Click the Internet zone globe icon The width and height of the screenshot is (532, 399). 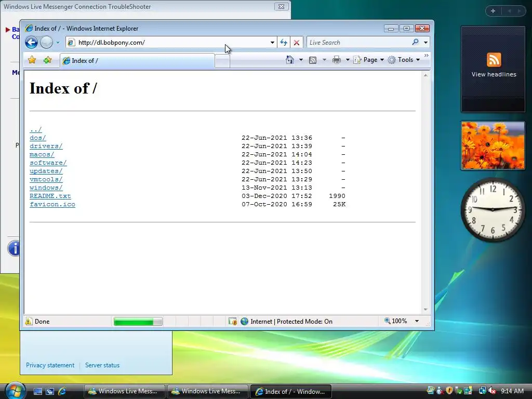[x=244, y=321]
